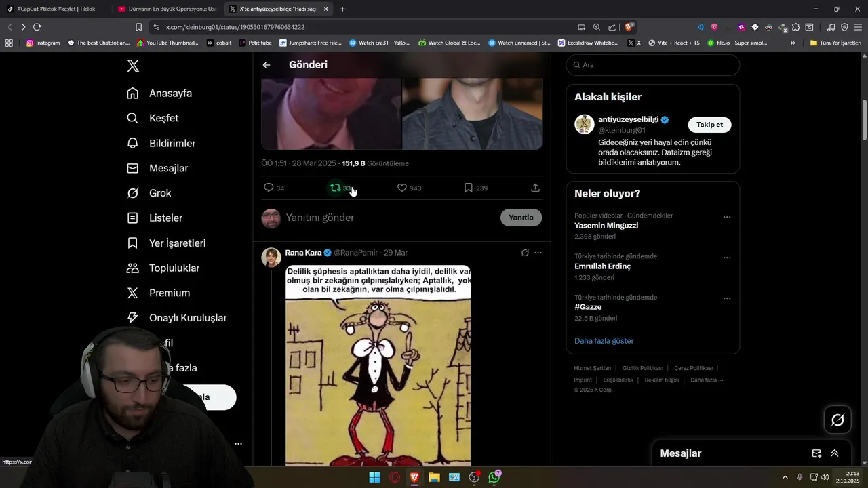
Task: Go to Anasayfa in the sidebar
Action: tap(159, 93)
